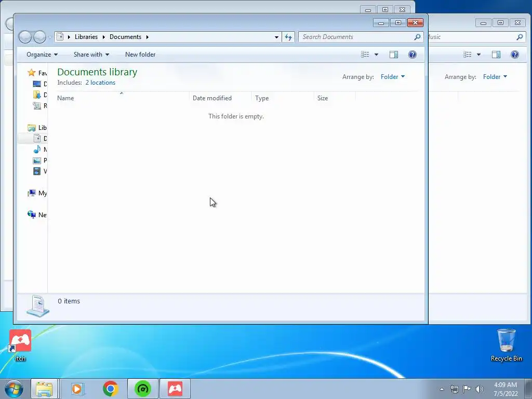This screenshot has height=399, width=532.
Task: Click the Back navigation arrow in Documents window
Action: [25, 37]
